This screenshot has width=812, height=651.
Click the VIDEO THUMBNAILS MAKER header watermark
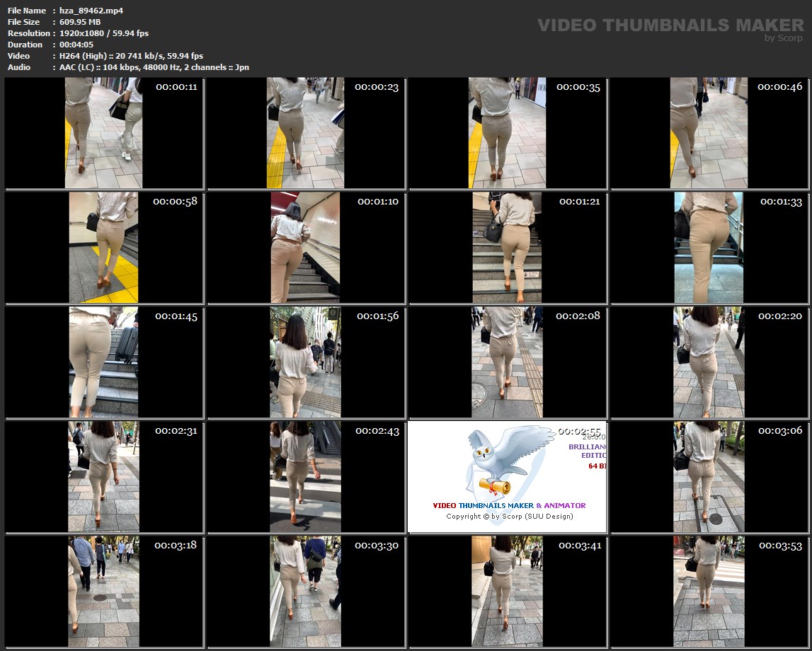pyautogui.click(x=670, y=26)
